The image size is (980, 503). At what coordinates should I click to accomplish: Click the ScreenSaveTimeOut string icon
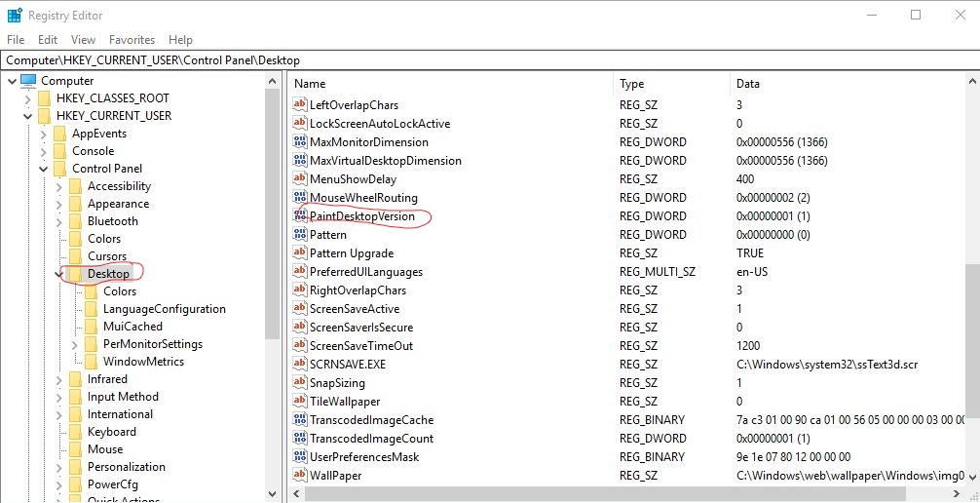coord(300,345)
